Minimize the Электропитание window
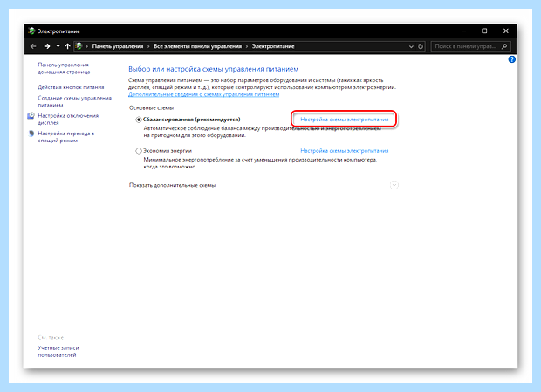The image size is (541, 392). [463, 31]
